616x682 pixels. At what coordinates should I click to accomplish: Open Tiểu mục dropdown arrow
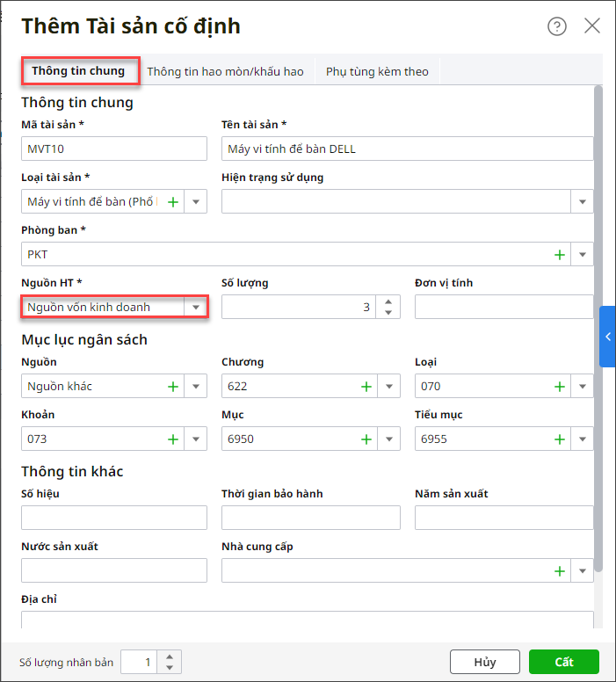583,439
